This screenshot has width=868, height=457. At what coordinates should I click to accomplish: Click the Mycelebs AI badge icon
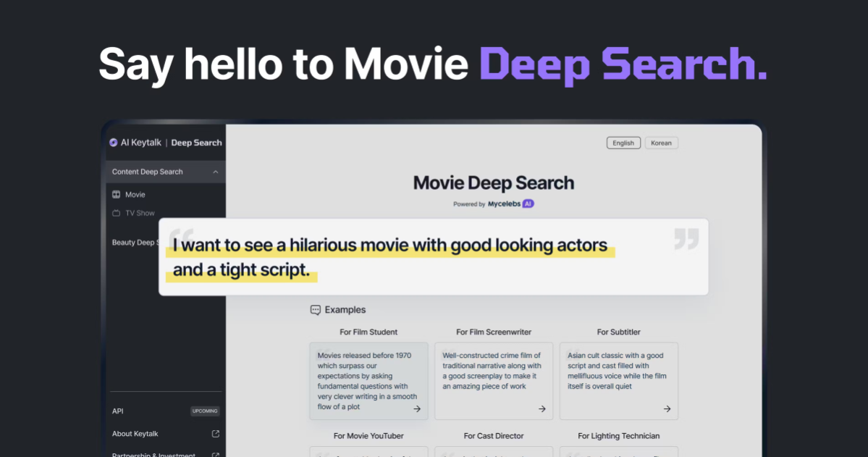tap(528, 204)
